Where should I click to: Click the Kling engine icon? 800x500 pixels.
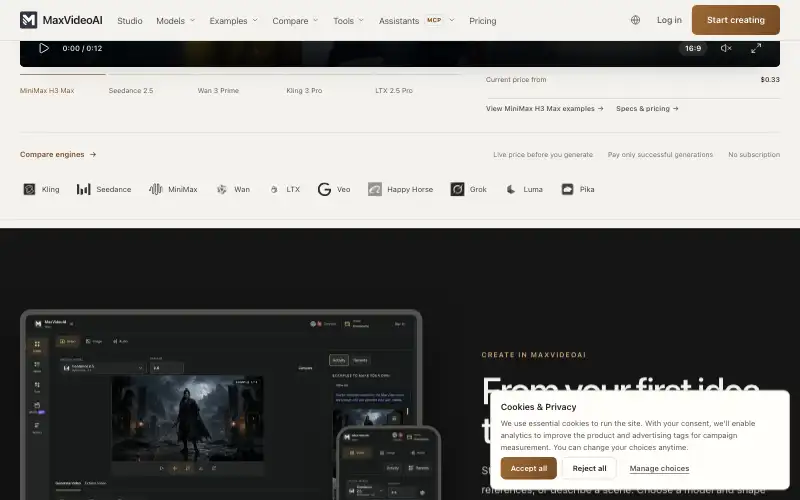pos(29,189)
